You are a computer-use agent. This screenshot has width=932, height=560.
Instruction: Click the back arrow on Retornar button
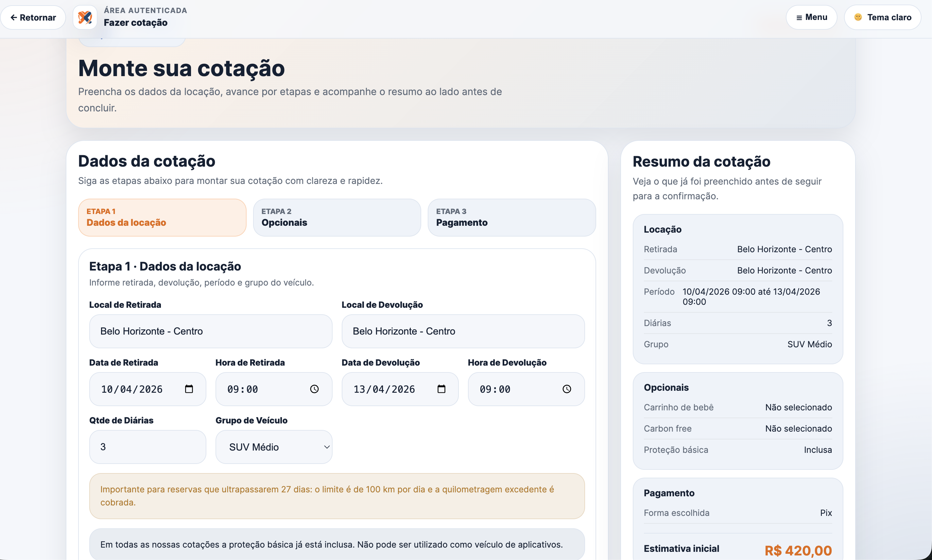coord(13,17)
